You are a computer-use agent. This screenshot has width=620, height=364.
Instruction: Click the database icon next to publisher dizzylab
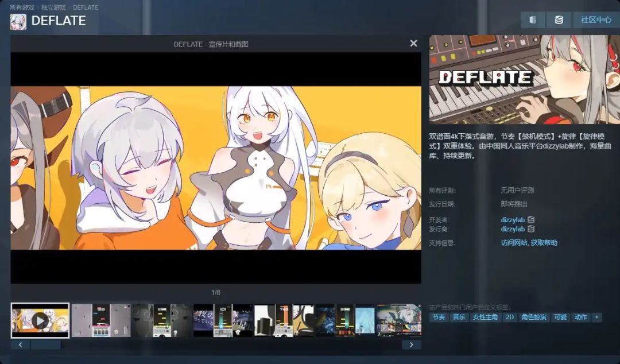pyautogui.click(x=531, y=229)
